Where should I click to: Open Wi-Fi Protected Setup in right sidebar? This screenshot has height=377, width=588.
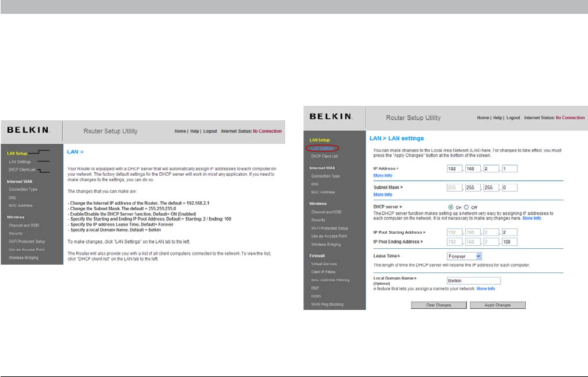click(x=329, y=228)
